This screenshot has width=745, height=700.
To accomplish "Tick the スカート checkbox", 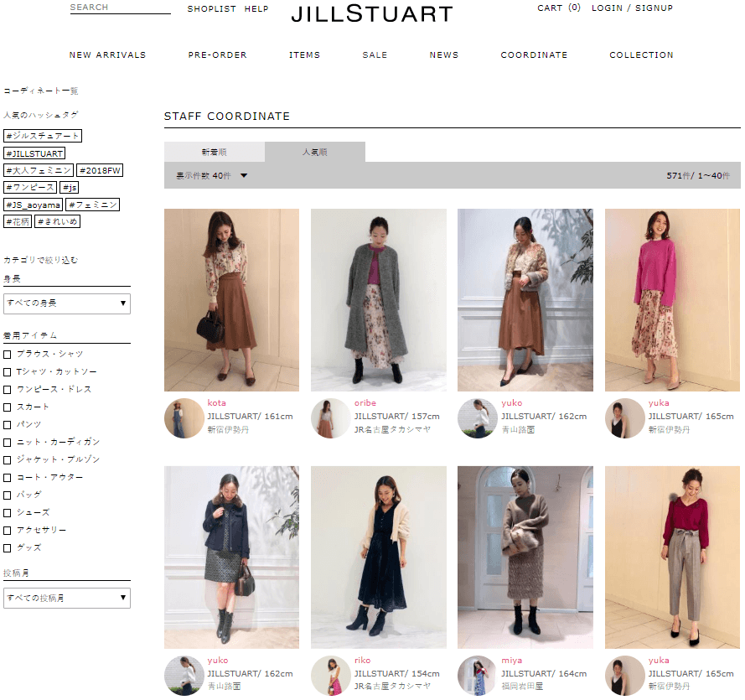I will click(8, 407).
